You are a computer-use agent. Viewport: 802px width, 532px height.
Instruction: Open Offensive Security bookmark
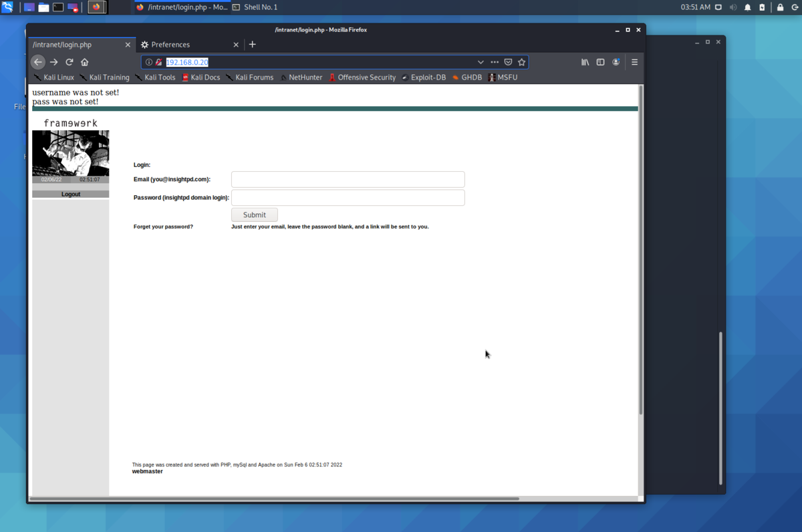click(x=362, y=78)
